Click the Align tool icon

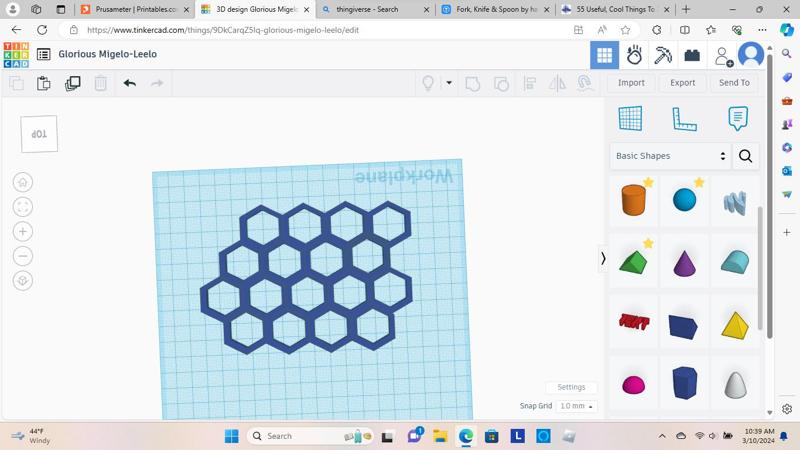[x=530, y=83]
